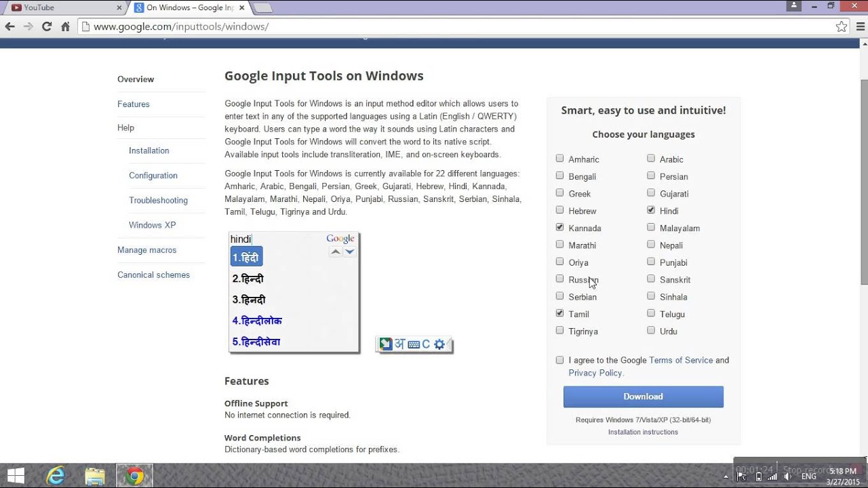
Task: Click the battery icon in system tray
Action: [x=759, y=476]
